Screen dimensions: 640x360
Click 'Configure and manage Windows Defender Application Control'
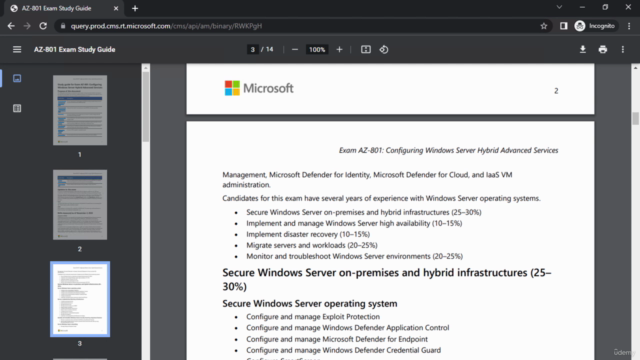coord(347,328)
